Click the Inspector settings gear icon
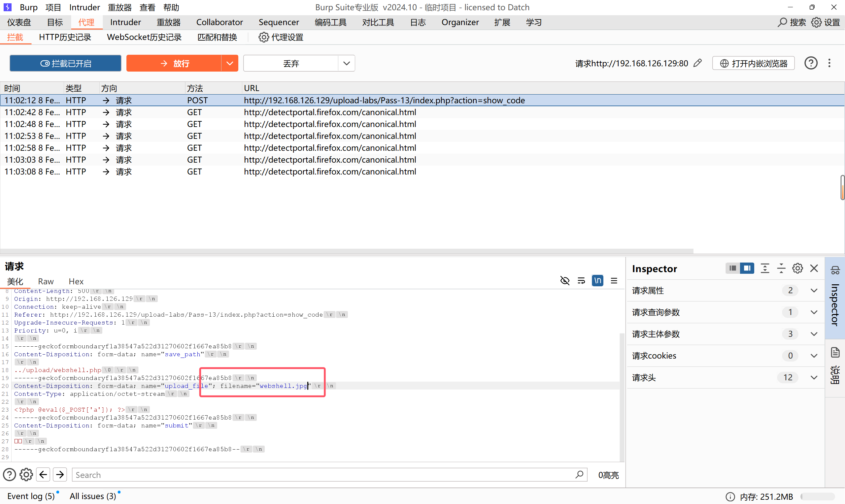Image resolution: width=845 pixels, height=504 pixels. [x=797, y=268]
